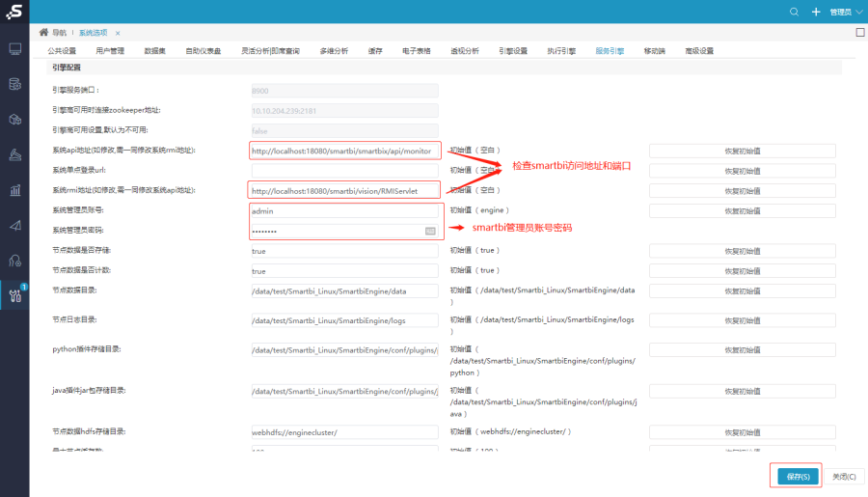Image resolution: width=868 pixels, height=497 pixels.
Task: Click the 引擎配置 section header
Action: 67,67
